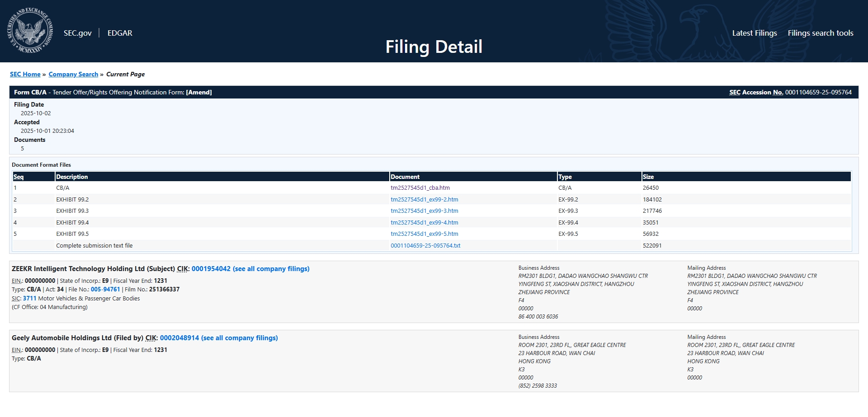The width and height of the screenshot is (868, 417).
Task: Open complete submission text file 0001104659-25-095764.txt
Action: point(425,246)
